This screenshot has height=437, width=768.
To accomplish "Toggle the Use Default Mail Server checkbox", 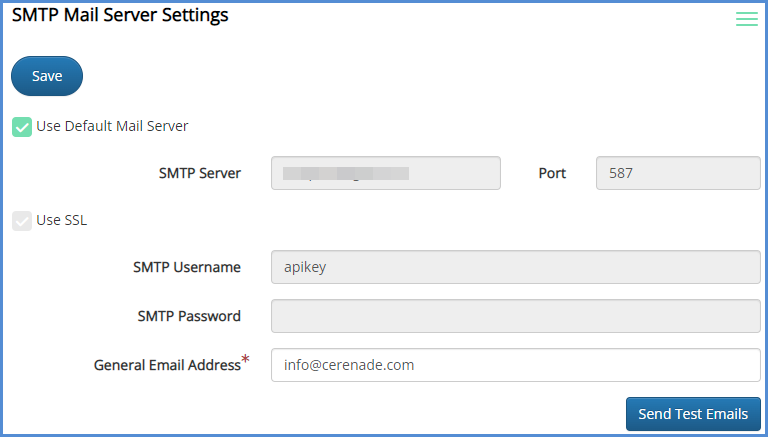I will pos(22,127).
